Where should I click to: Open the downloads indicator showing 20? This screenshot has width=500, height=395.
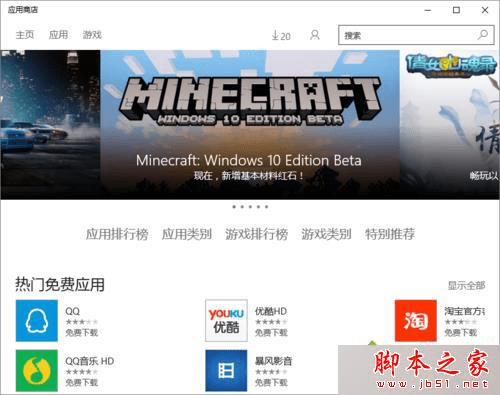click(x=281, y=35)
